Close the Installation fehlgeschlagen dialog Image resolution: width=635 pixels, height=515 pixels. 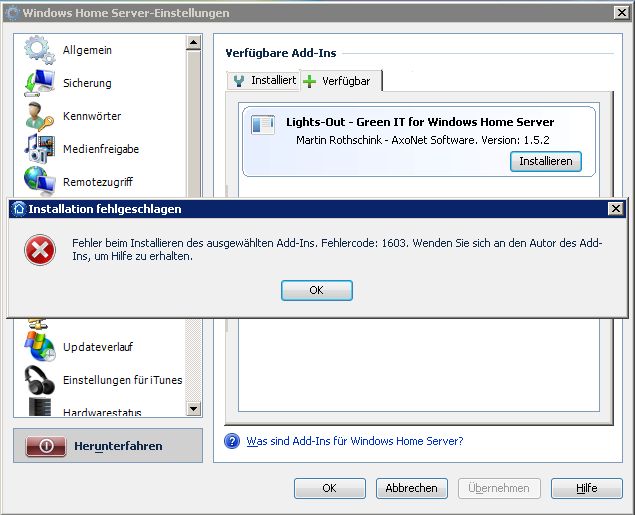[616, 209]
